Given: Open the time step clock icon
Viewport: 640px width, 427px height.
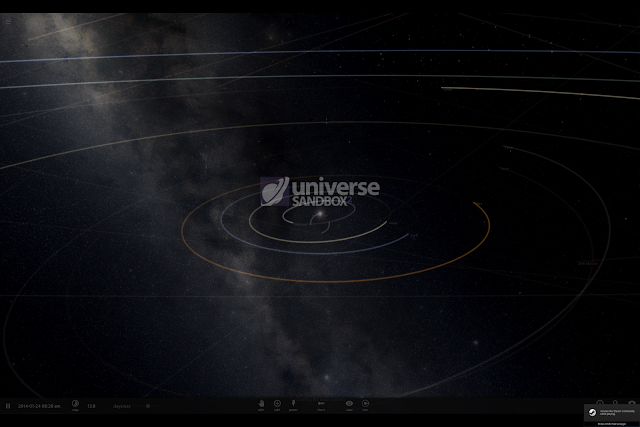Looking at the screenshot, I should (76, 405).
